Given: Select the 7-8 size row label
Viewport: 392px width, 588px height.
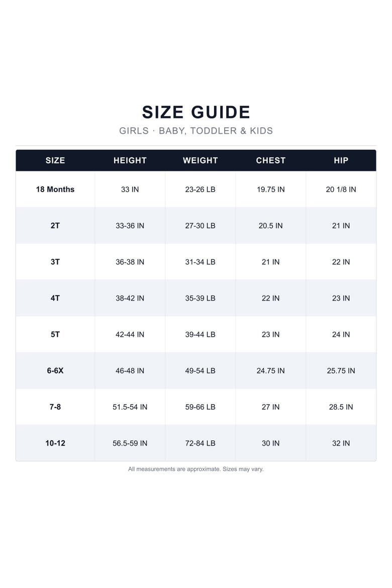Looking at the screenshot, I should coord(55,407).
